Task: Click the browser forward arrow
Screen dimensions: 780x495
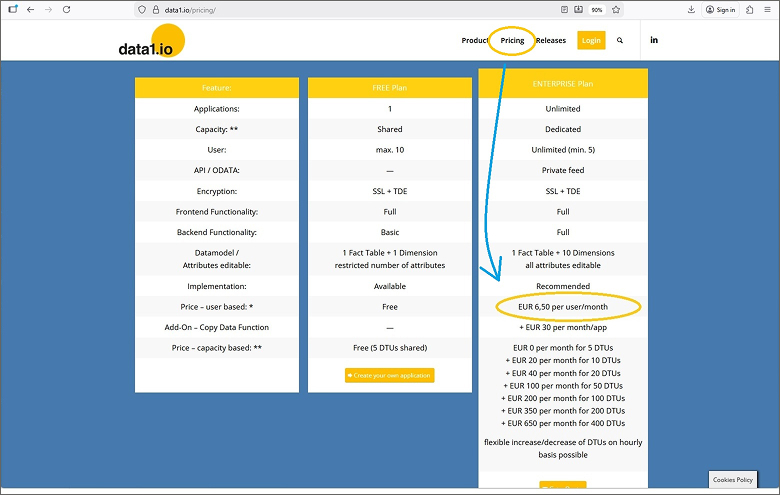Action: coord(48,9)
